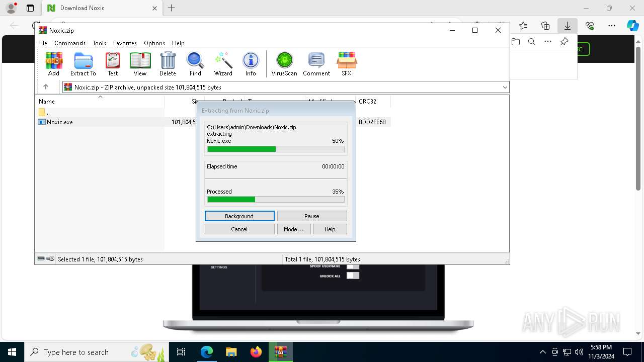Pause the extraction
This screenshot has width=644, height=362.
(x=312, y=216)
